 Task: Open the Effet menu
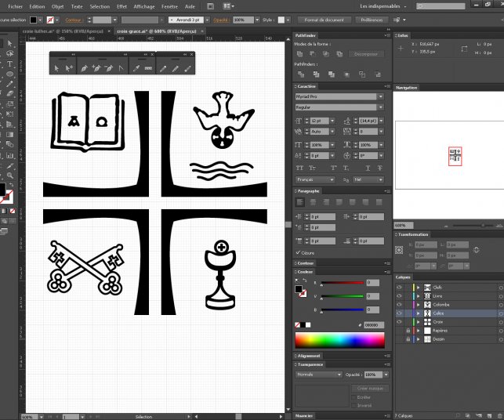[121, 6]
